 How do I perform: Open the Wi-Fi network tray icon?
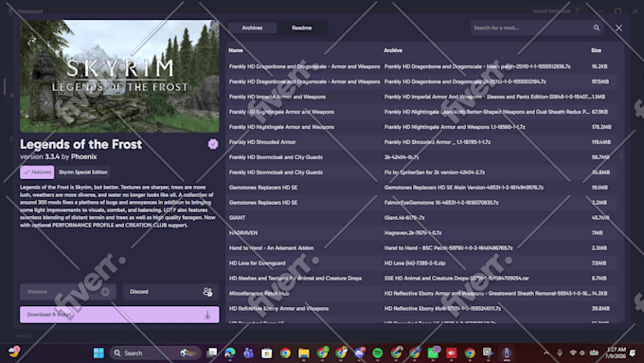(573, 353)
